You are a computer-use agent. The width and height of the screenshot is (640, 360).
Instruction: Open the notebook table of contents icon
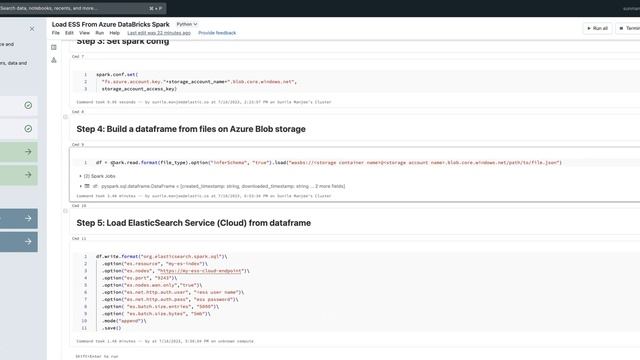point(53,47)
